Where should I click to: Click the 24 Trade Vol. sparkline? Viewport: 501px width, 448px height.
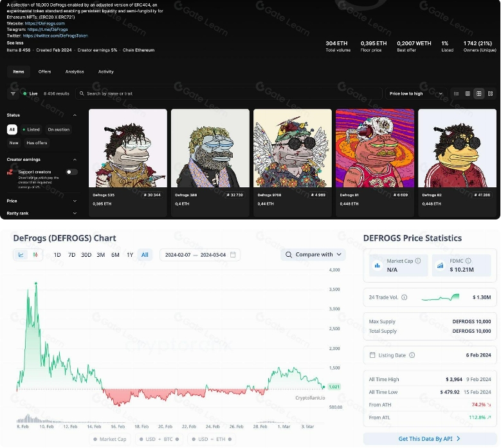[x=441, y=297]
